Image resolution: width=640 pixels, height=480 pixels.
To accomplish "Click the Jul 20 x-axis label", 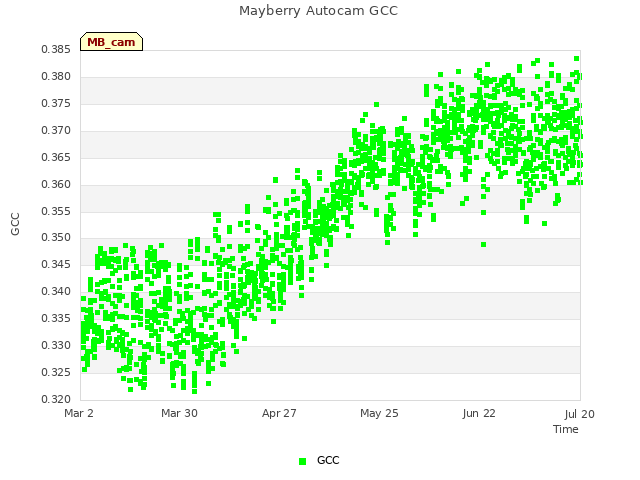I will (580, 414).
